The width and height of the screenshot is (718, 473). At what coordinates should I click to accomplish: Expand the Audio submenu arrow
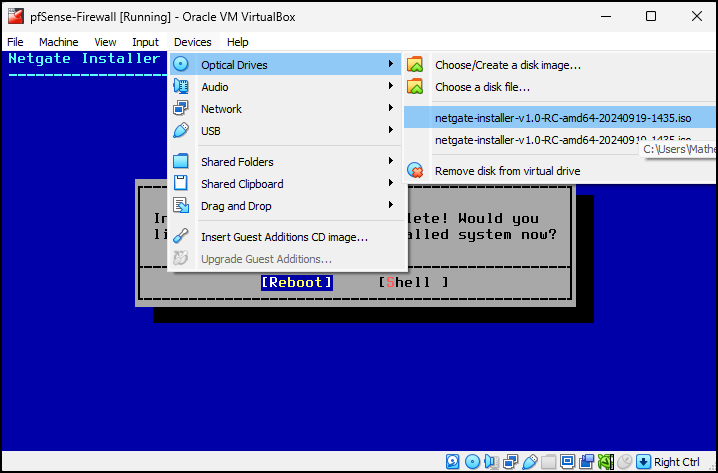coord(391,86)
